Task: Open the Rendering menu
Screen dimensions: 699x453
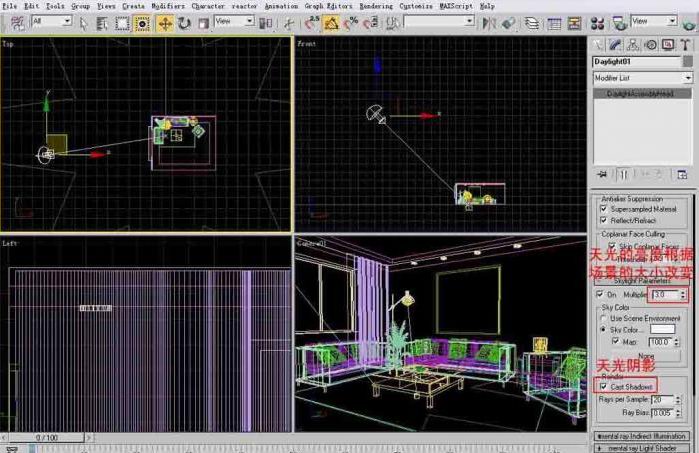Action: point(376,5)
